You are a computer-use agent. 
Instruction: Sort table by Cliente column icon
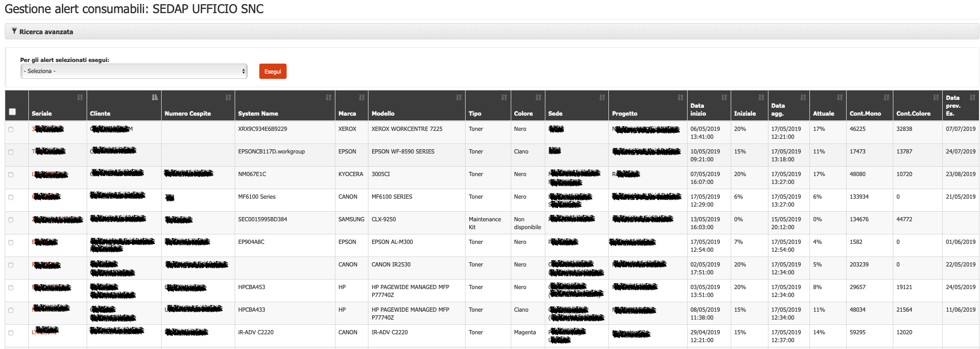pos(154,98)
